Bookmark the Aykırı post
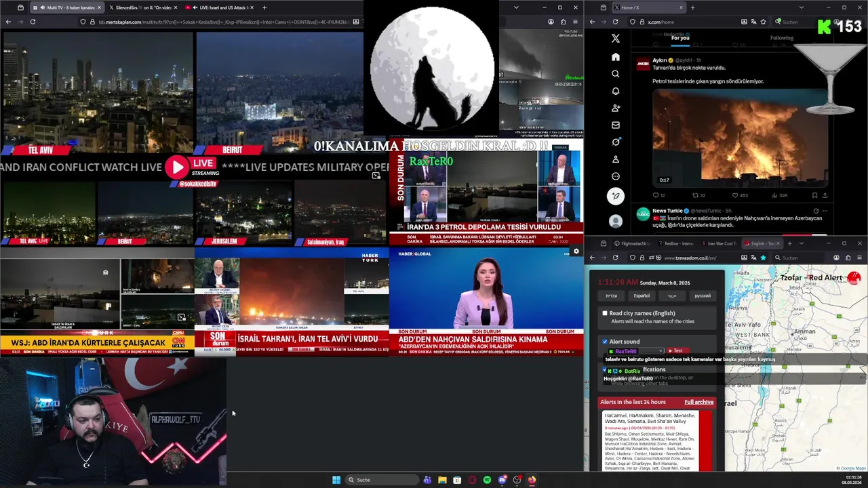 coord(816,195)
